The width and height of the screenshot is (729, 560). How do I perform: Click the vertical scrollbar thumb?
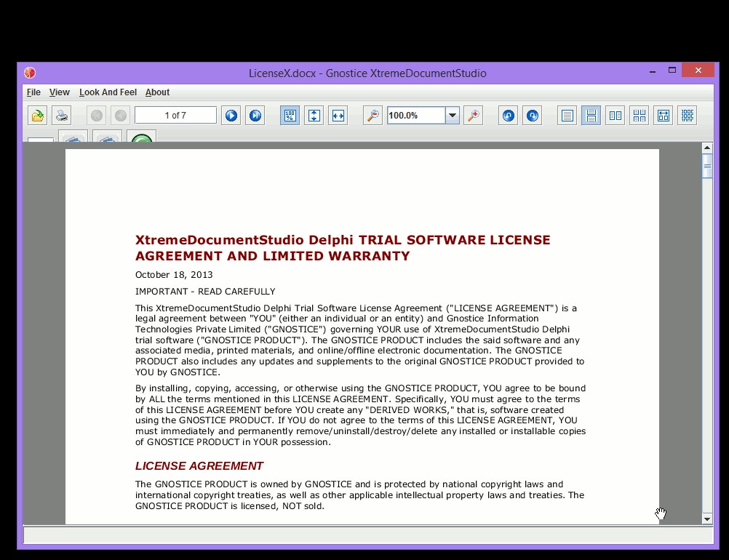(x=707, y=166)
